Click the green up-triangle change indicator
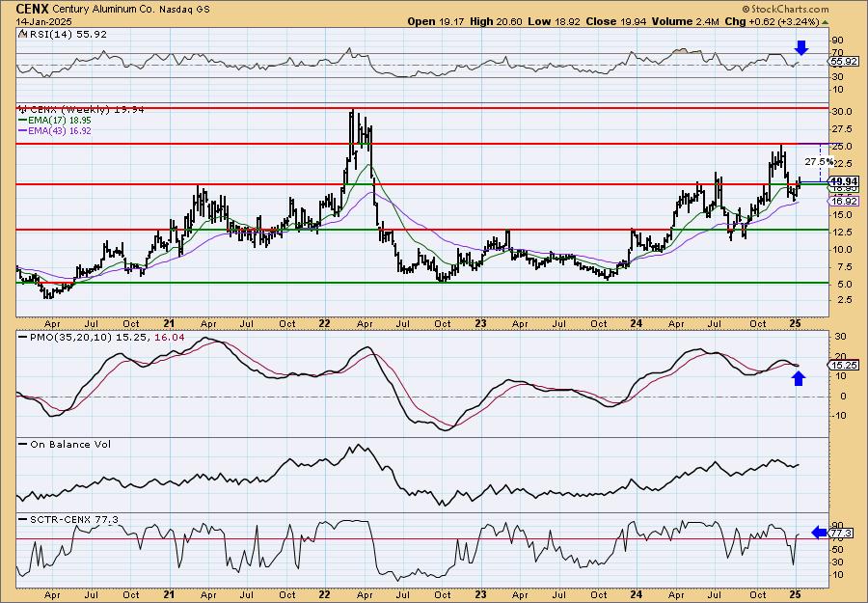 point(825,22)
